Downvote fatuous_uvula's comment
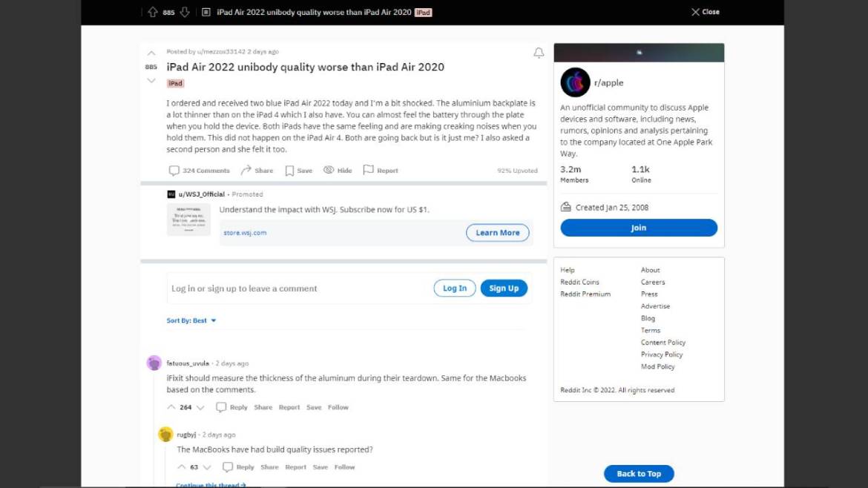868x488 pixels. pyautogui.click(x=200, y=407)
